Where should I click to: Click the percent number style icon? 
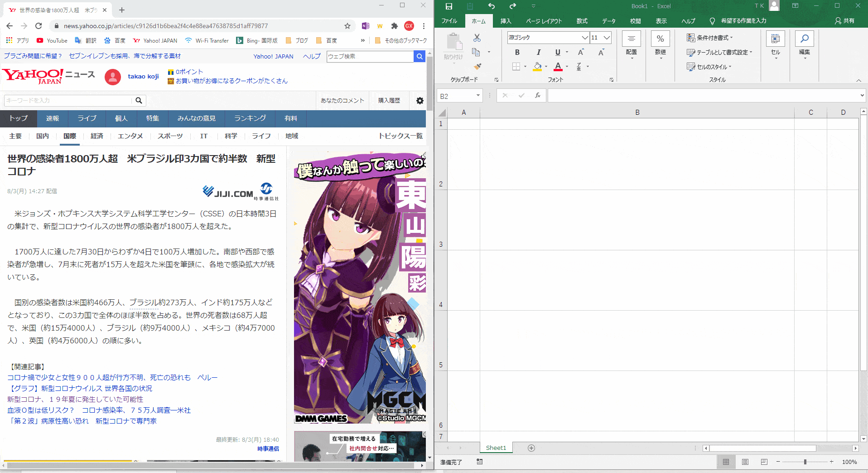(661, 39)
